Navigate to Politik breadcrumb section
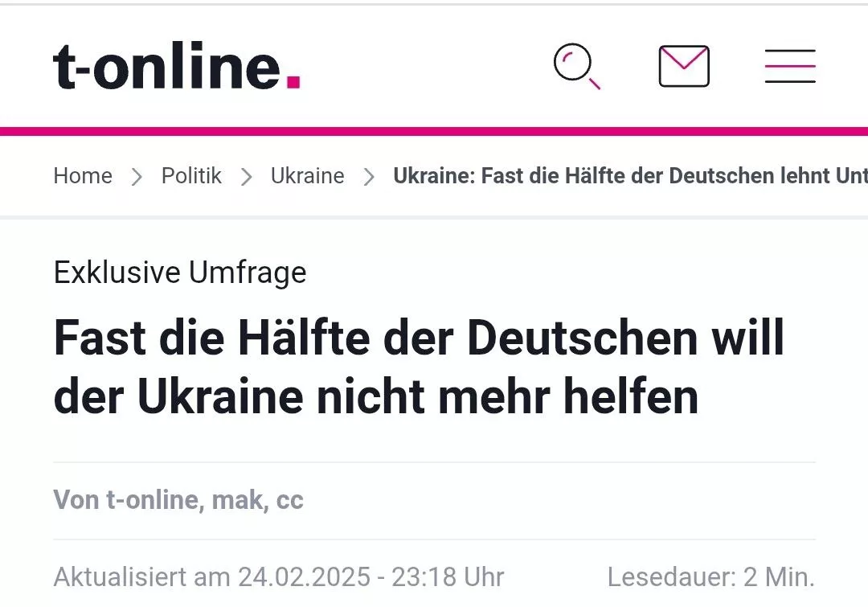The image size is (868, 607). (191, 176)
